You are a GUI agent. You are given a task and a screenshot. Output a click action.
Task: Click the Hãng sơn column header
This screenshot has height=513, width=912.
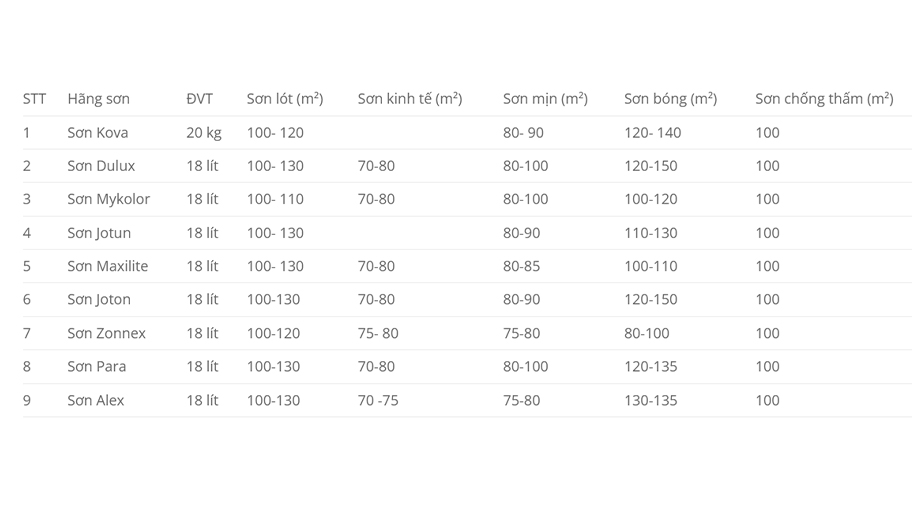coord(98,99)
